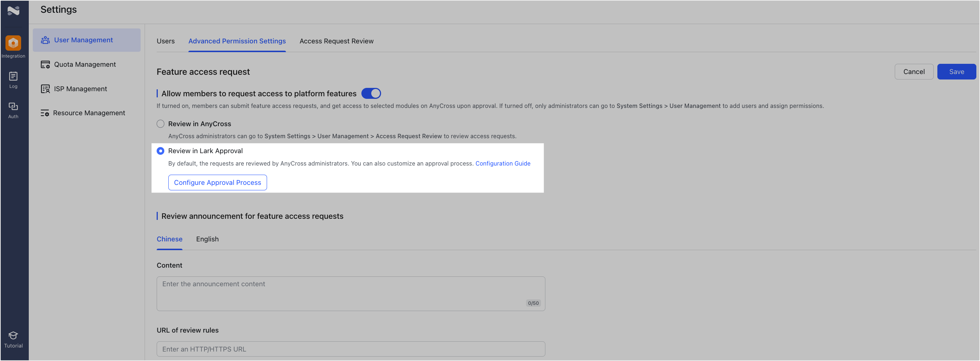Click the User Management people icon
This screenshot has height=361, width=980.
click(45, 40)
